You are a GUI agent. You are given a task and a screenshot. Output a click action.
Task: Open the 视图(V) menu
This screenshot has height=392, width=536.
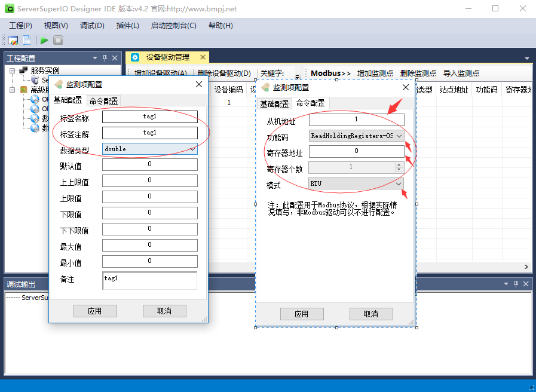coord(56,26)
